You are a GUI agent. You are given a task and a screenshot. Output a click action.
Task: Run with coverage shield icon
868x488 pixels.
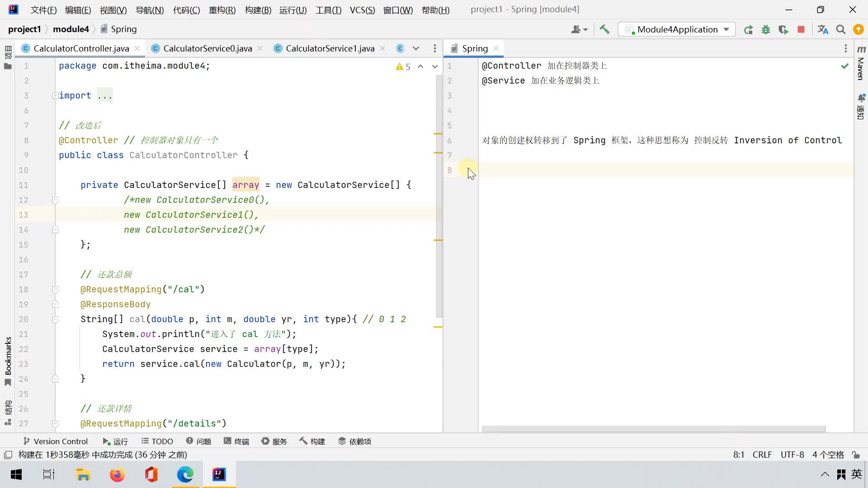click(783, 29)
